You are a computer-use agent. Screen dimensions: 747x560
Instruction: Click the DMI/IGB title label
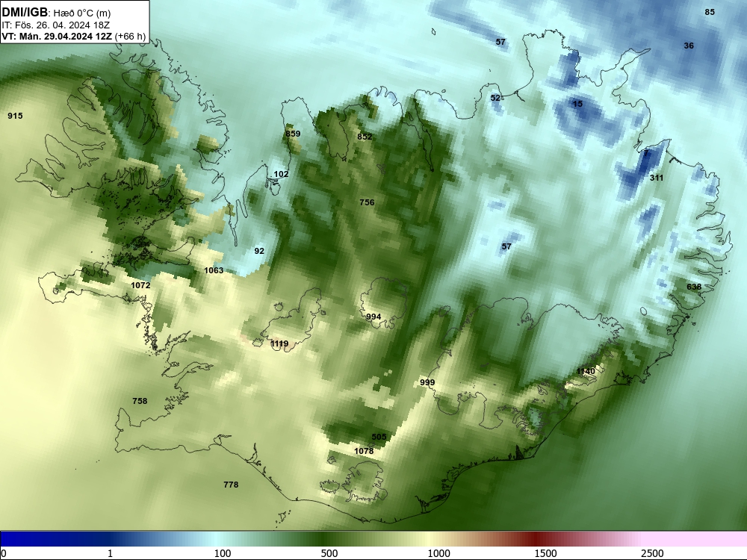point(25,11)
